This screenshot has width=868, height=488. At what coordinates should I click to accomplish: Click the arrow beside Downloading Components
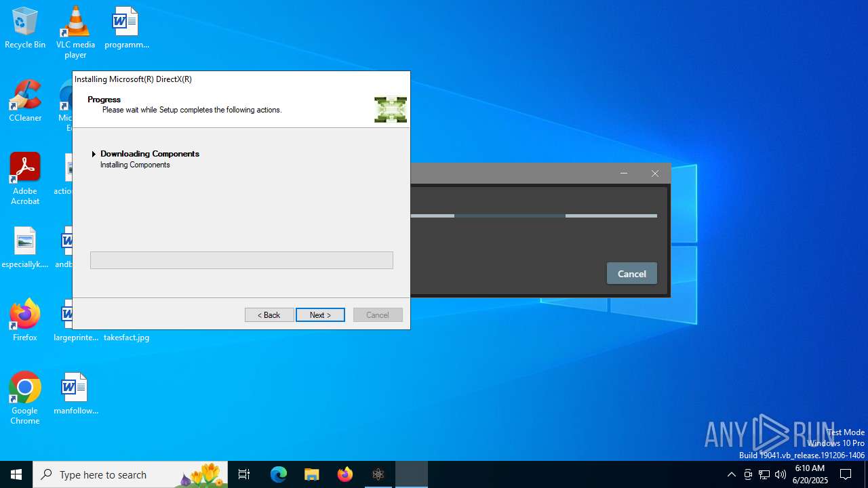click(x=94, y=155)
